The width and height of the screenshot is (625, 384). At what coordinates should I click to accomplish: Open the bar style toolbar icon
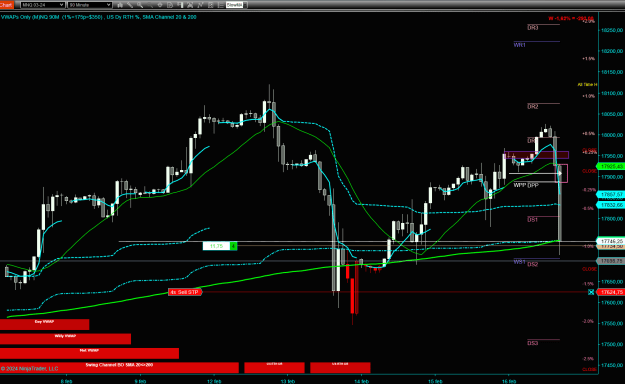point(120,5)
